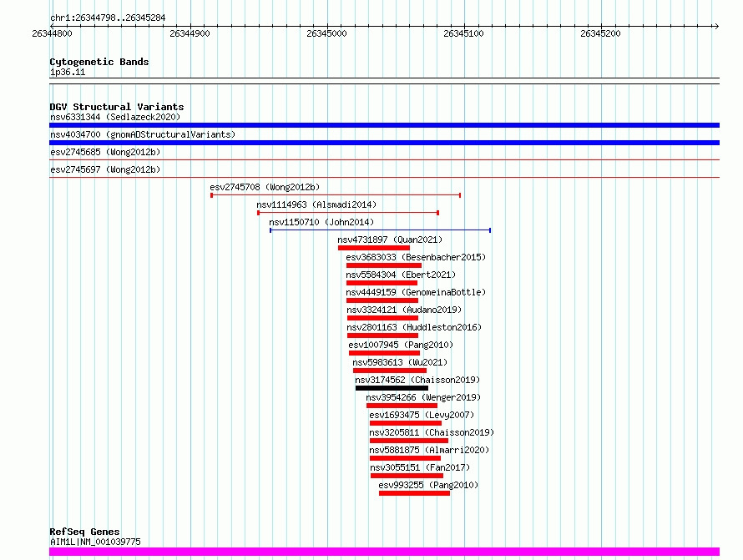Click the DGV Structural Variants track heading
Image resolution: width=743 pixels, height=560 pixels.
[117, 107]
